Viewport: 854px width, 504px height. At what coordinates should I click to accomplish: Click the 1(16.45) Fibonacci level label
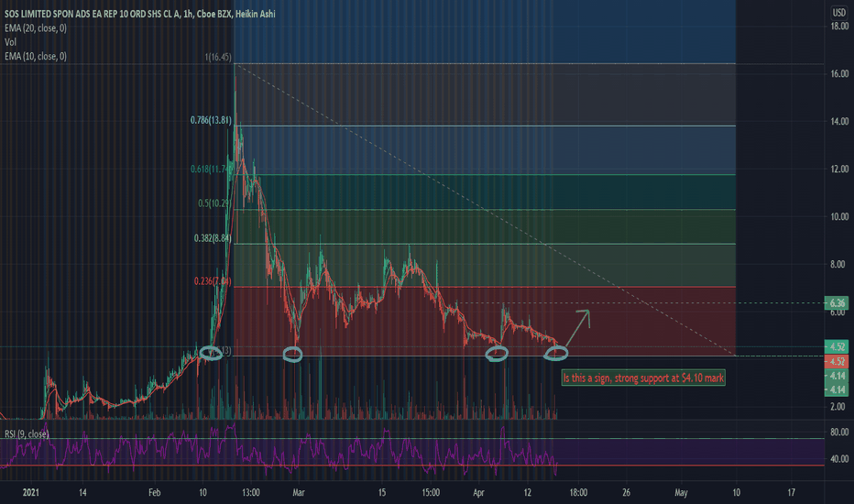218,57
